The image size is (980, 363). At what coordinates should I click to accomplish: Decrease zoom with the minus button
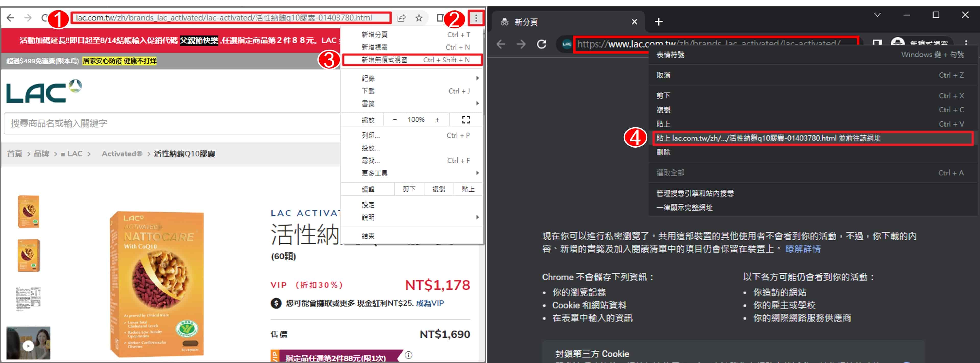coord(395,120)
